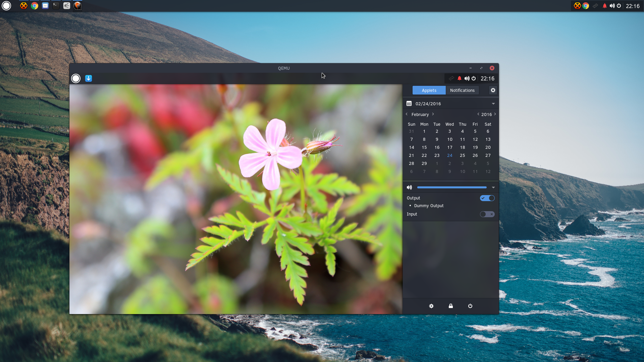644x362 pixels.
Task: Open the Budgie menu in the QEMU panel
Action: (76, 78)
